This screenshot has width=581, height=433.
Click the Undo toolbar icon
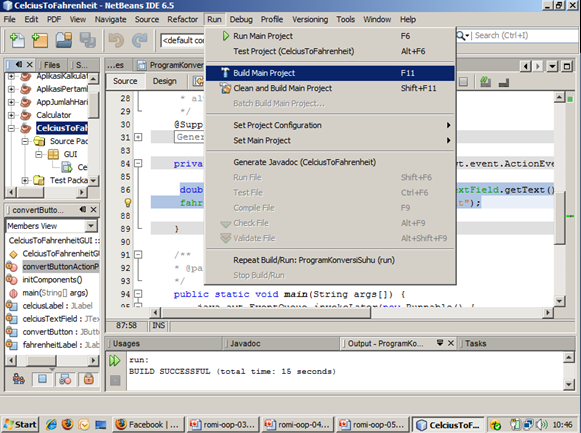coord(116,40)
